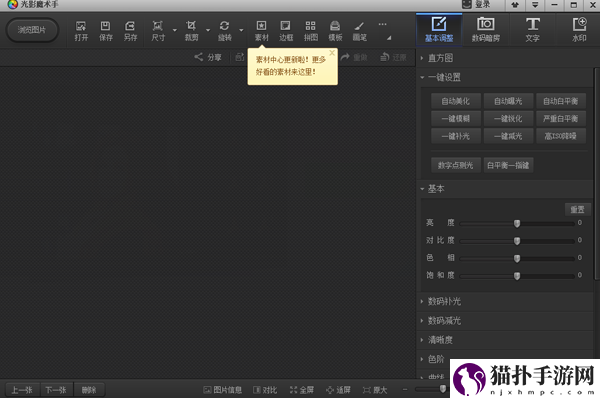The image size is (600, 398).
Task: Select the 尺寸 (Size) tool icon
Action: pyautogui.click(x=158, y=31)
